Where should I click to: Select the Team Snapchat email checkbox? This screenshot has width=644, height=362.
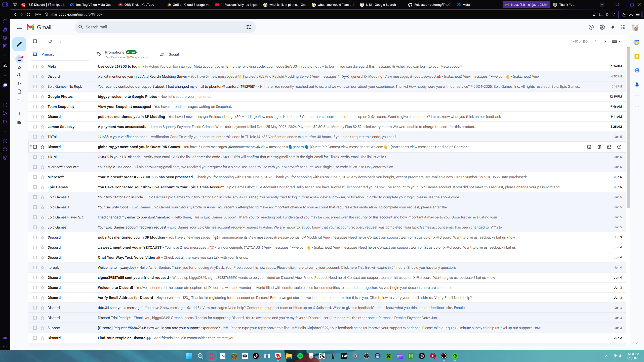tap(35, 107)
